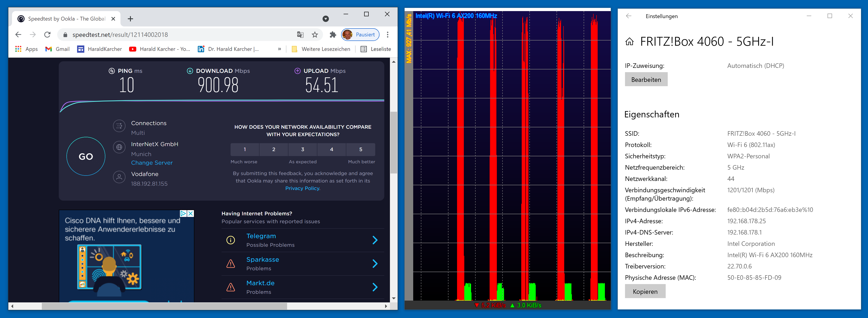Bookmark this page with the star icon

click(315, 35)
